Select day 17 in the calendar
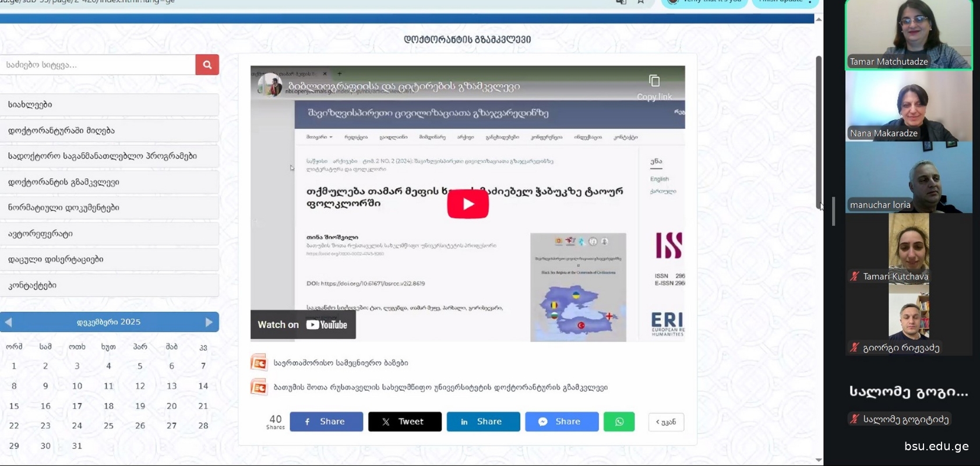980x466 pixels. coord(77,406)
